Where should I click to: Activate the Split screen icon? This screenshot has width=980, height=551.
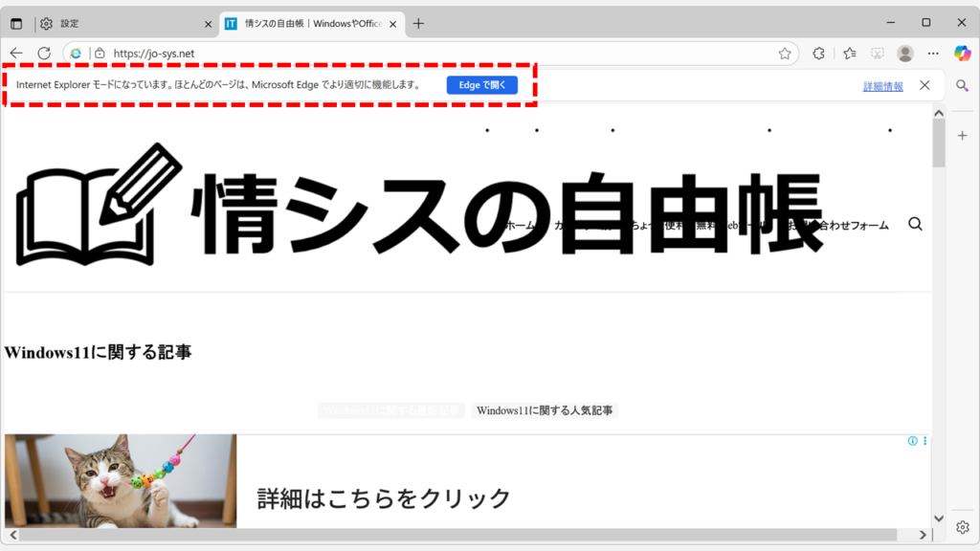[x=877, y=55]
